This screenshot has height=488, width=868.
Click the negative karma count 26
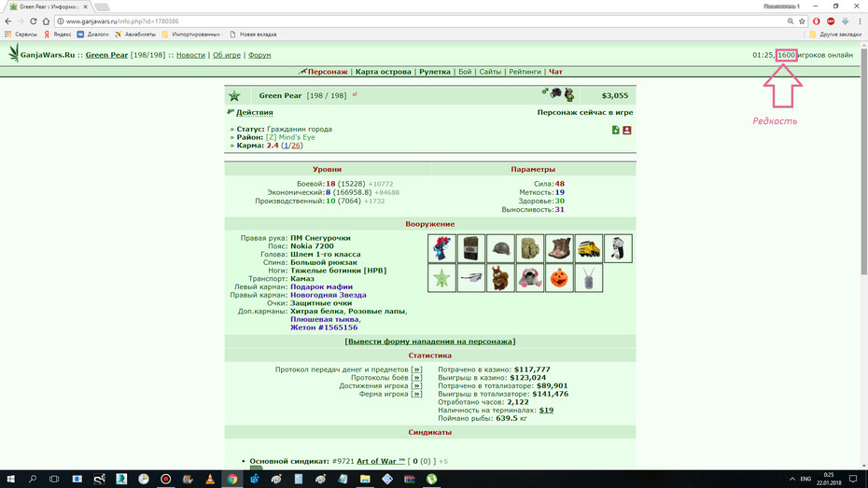(296, 146)
